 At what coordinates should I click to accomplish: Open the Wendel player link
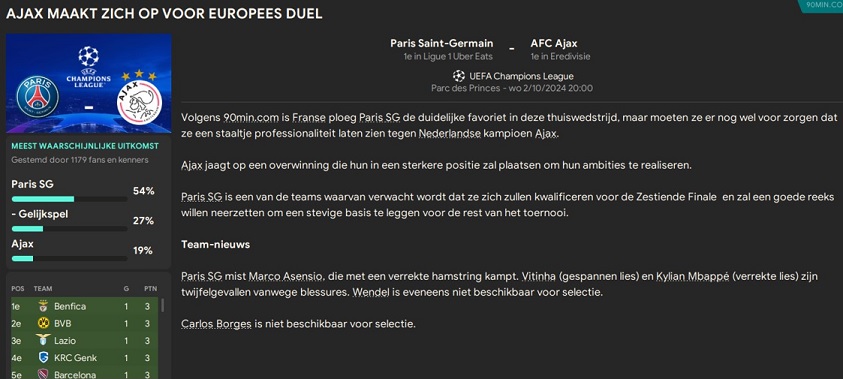click(x=368, y=293)
